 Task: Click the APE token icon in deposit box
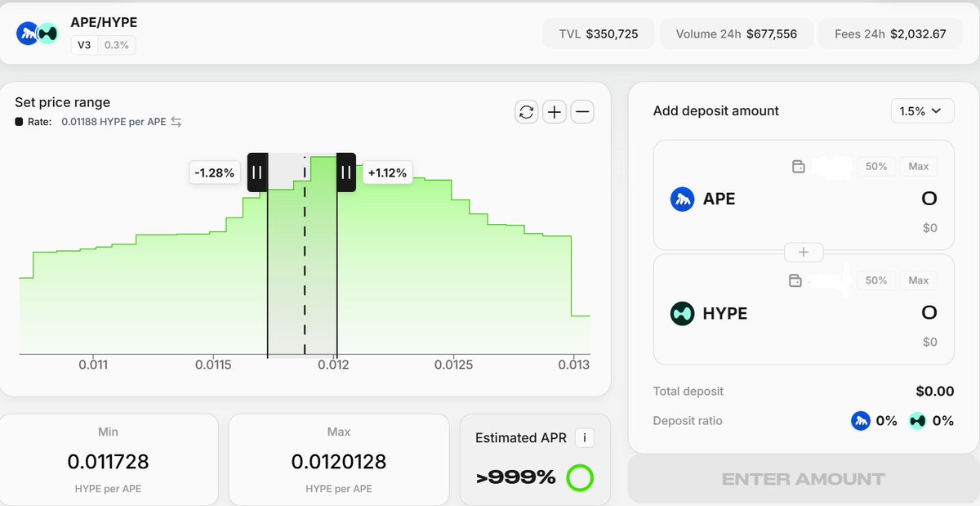682,199
